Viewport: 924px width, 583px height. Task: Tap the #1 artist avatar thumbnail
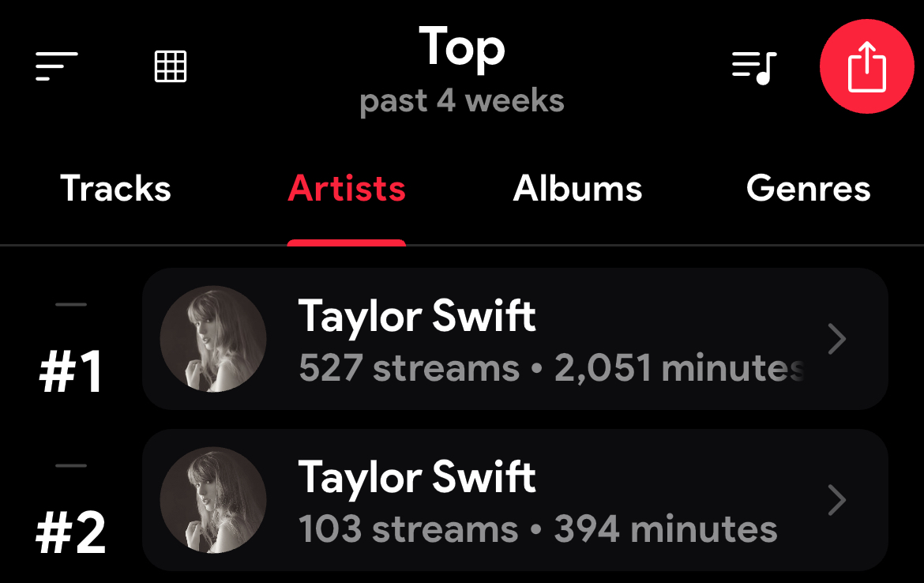tap(213, 339)
